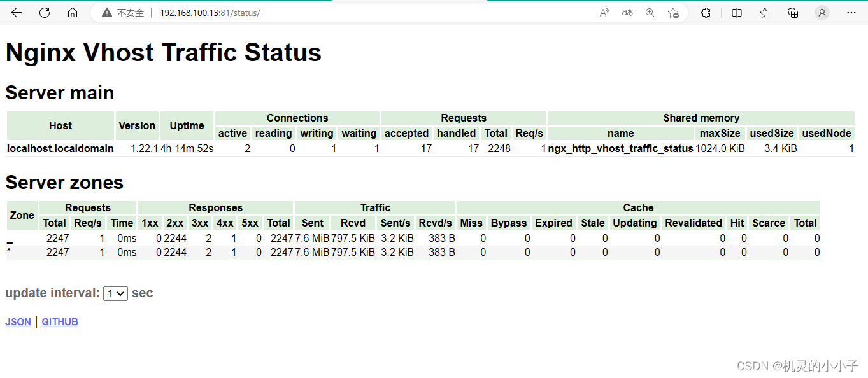The width and height of the screenshot is (868, 378).
Task: Add this page to favorites
Action: click(673, 13)
